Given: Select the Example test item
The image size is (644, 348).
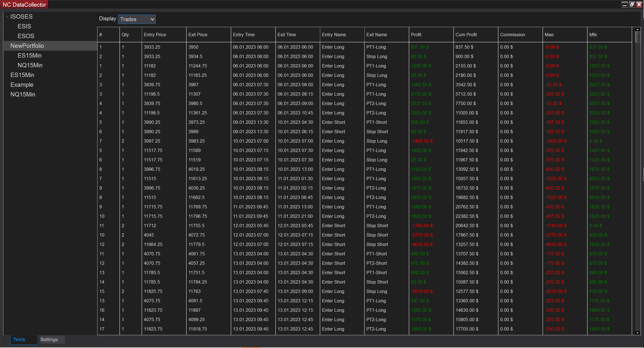Looking at the screenshot, I should click(x=22, y=85).
